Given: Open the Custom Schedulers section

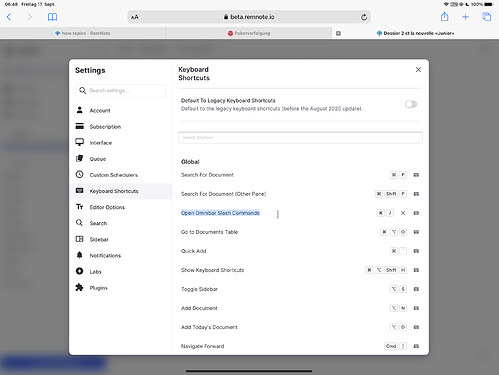Looking at the screenshot, I should 121,175.
